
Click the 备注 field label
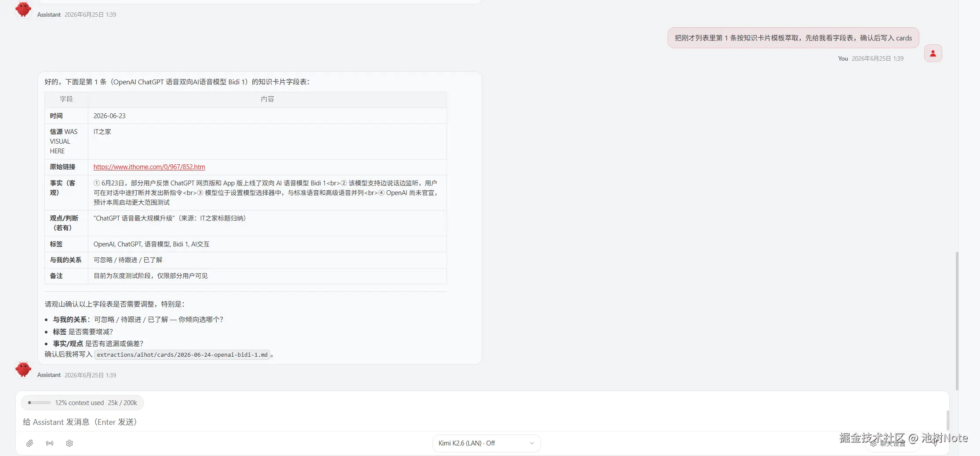(x=56, y=276)
